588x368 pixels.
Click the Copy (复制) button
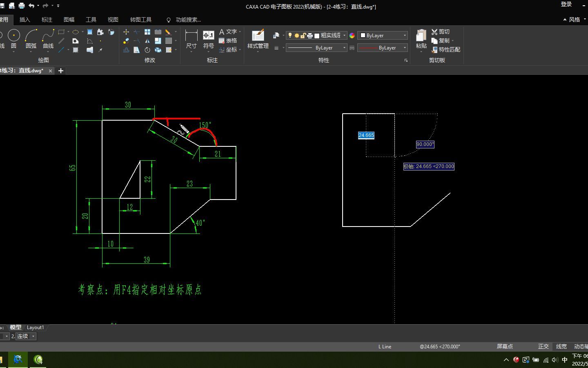[441, 41]
